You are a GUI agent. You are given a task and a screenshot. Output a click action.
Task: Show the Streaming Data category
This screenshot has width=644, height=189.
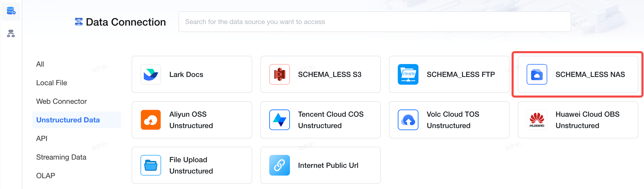click(x=61, y=157)
